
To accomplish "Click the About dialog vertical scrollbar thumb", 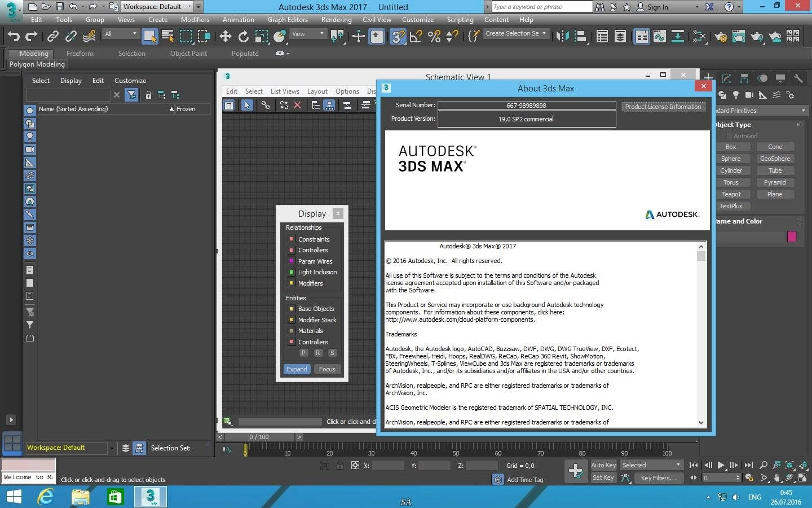I will pyautogui.click(x=701, y=256).
